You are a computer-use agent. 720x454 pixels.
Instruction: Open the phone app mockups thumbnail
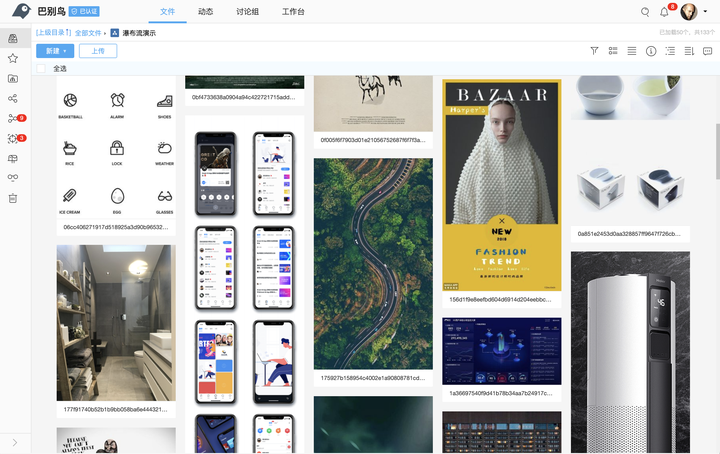[x=244, y=285]
